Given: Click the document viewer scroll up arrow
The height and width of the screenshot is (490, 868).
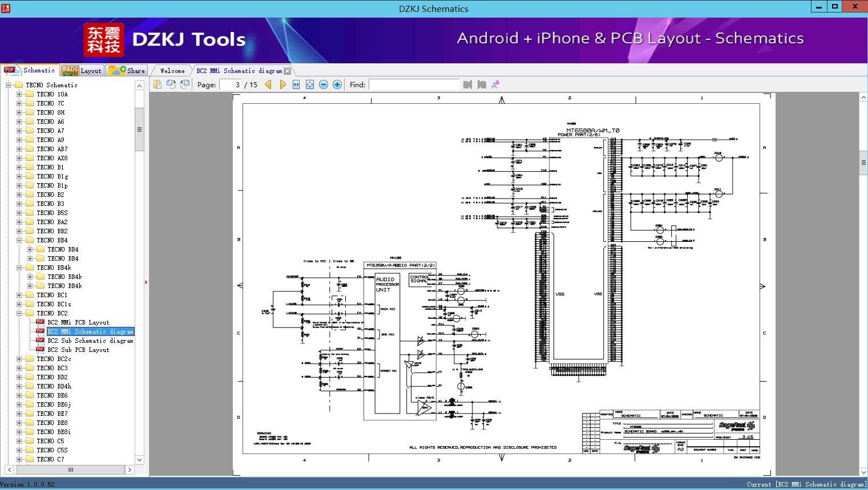Looking at the screenshot, I should pyautogui.click(x=863, y=98).
